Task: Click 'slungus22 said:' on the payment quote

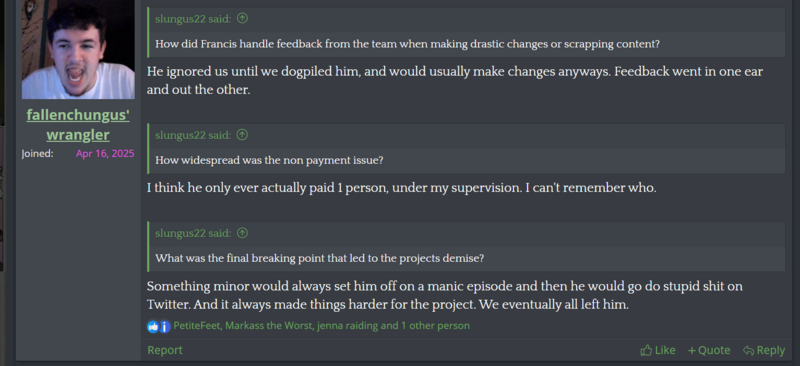Action: click(x=193, y=135)
